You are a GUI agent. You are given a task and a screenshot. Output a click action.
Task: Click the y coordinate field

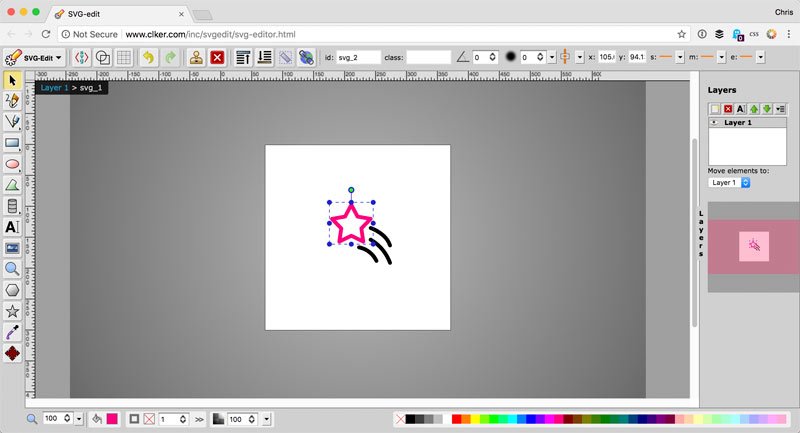click(637, 57)
